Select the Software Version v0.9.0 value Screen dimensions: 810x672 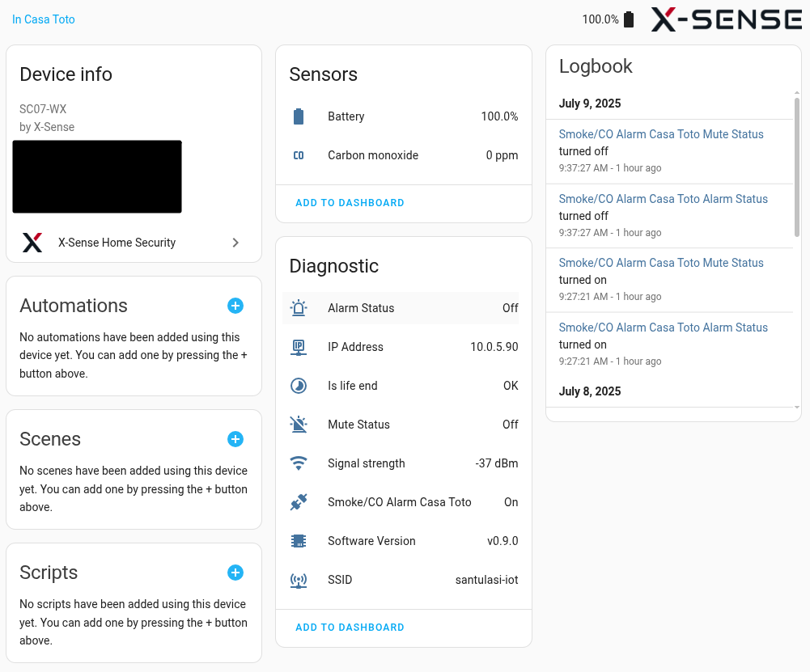coord(503,541)
